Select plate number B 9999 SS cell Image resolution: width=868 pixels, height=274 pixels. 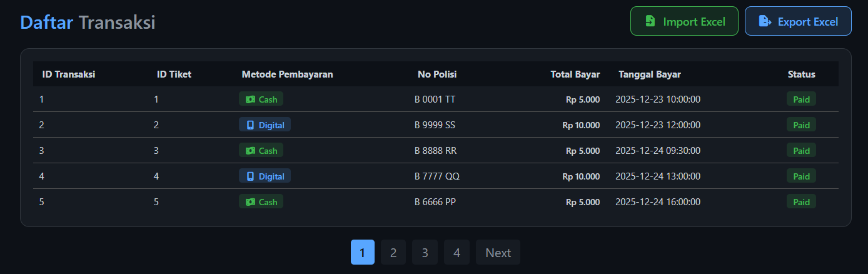(435, 125)
